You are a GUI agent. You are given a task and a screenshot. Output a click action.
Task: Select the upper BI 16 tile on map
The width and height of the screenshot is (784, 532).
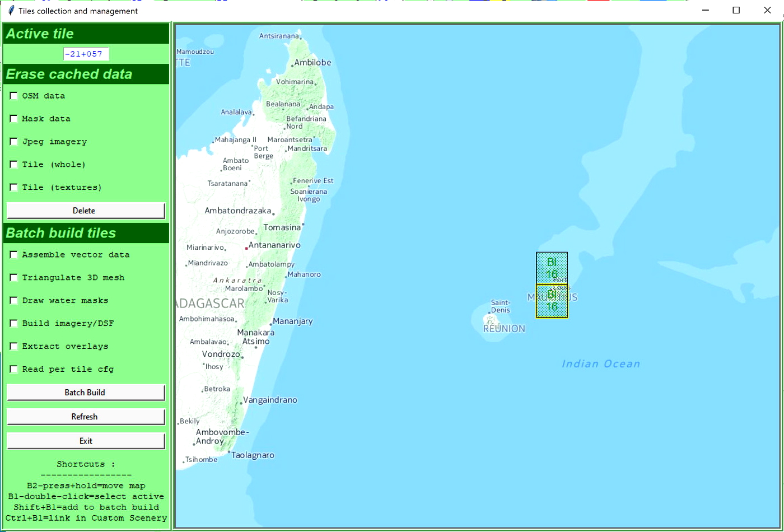tap(552, 268)
